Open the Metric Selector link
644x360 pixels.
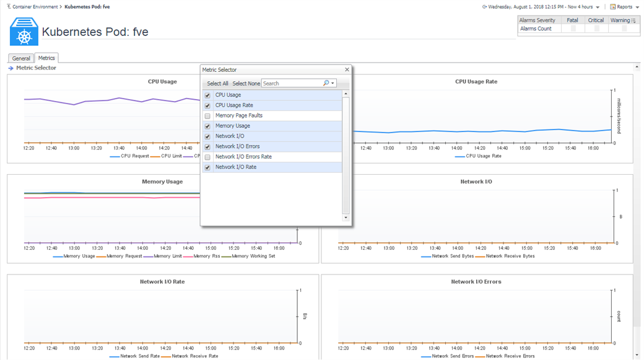point(36,68)
